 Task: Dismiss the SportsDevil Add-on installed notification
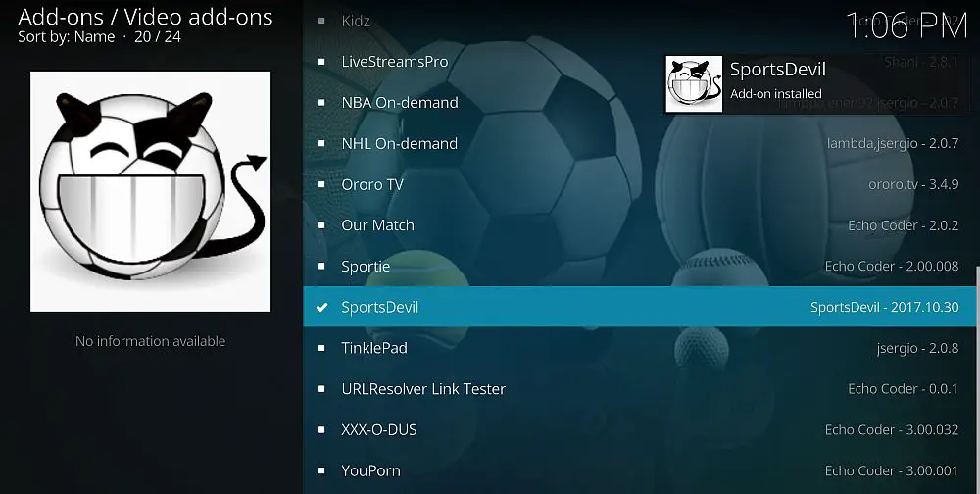coord(818,83)
